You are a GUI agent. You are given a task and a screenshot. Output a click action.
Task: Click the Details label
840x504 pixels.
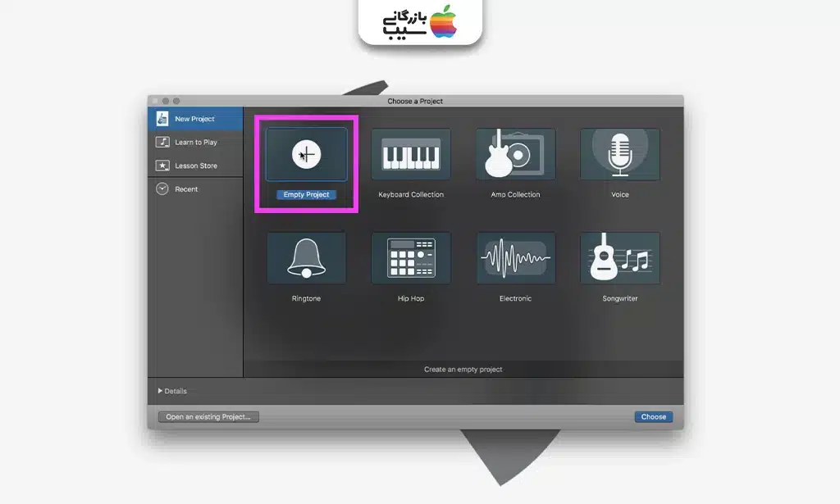tap(176, 391)
